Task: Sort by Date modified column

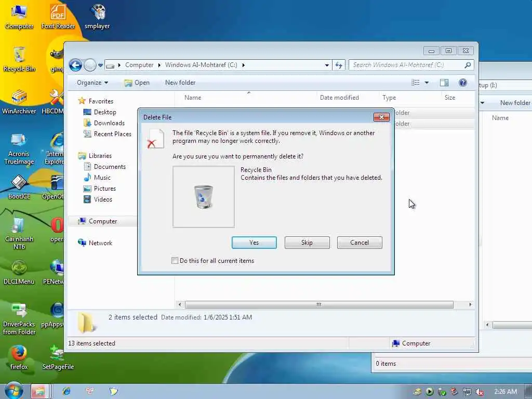Action: 339,97
